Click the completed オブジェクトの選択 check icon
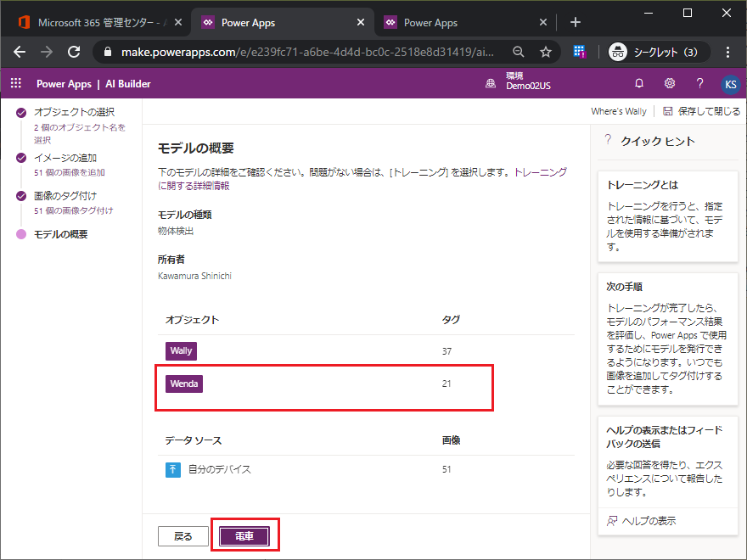Screen dimensions: 747x560 [x=21, y=112]
